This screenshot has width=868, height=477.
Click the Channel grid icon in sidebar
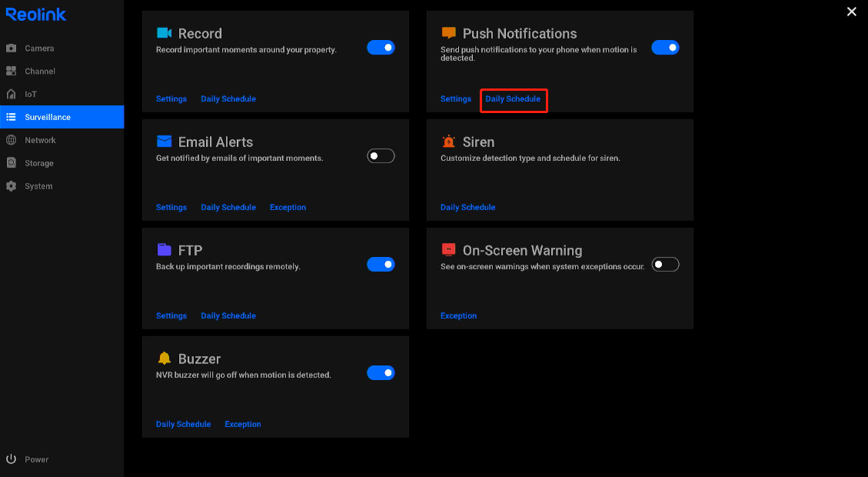[x=11, y=71]
